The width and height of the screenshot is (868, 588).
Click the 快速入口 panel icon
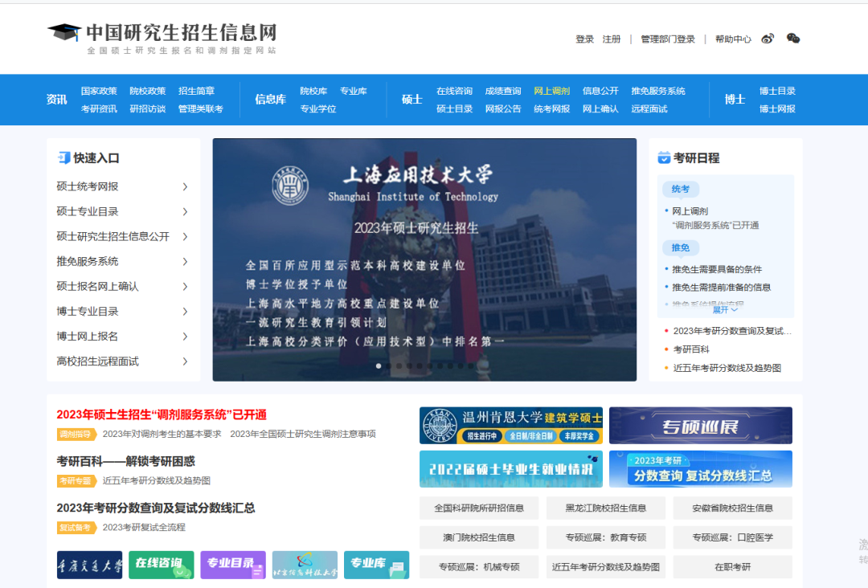pyautogui.click(x=63, y=157)
